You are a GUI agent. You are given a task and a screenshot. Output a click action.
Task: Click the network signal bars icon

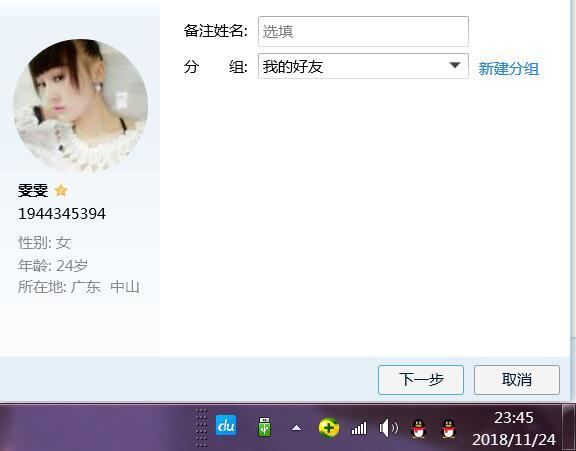[359, 428]
